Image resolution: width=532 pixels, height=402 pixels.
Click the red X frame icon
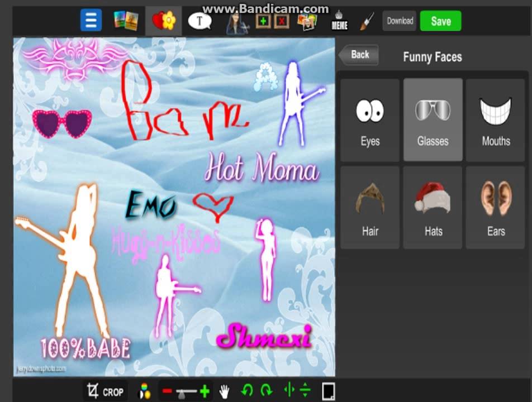(282, 21)
